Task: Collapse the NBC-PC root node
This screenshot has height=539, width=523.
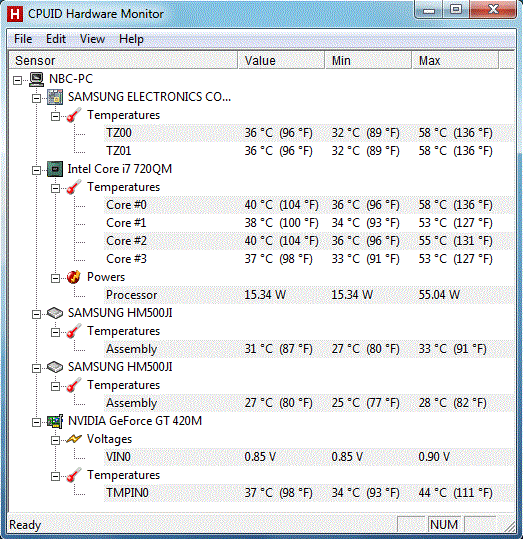Action: point(18,80)
